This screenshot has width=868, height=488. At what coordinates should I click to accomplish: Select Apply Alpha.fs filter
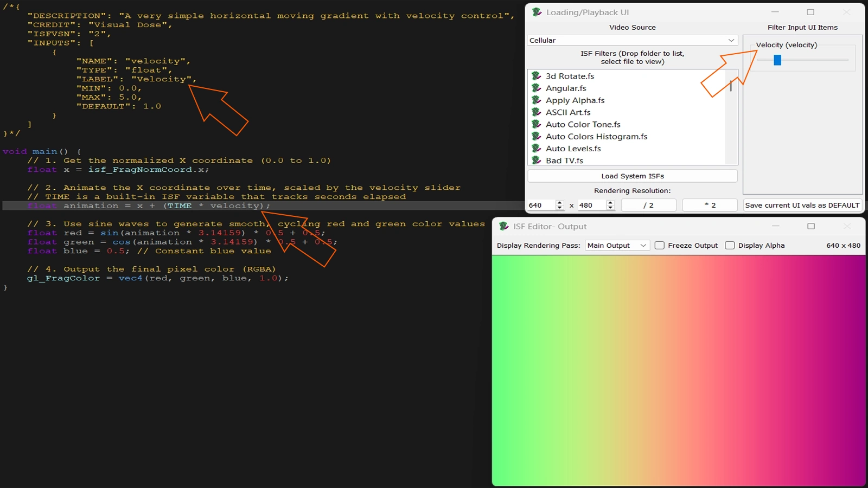coord(627,100)
